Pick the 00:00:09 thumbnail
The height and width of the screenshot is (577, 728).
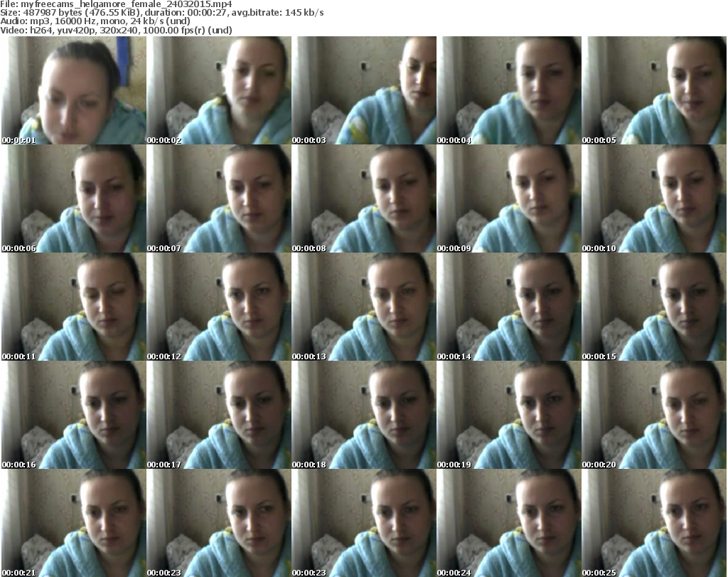click(x=509, y=198)
